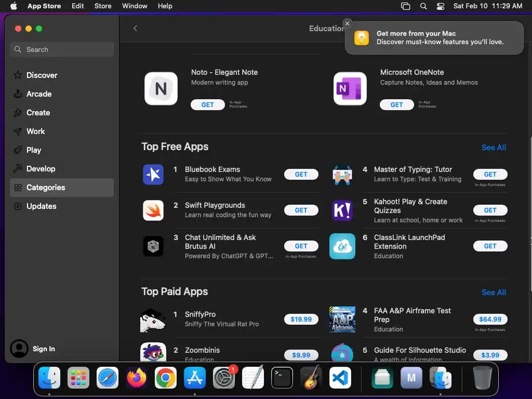The image size is (532, 399).
Task: Open the SniffyPro rat icon
Action: pyautogui.click(x=153, y=320)
